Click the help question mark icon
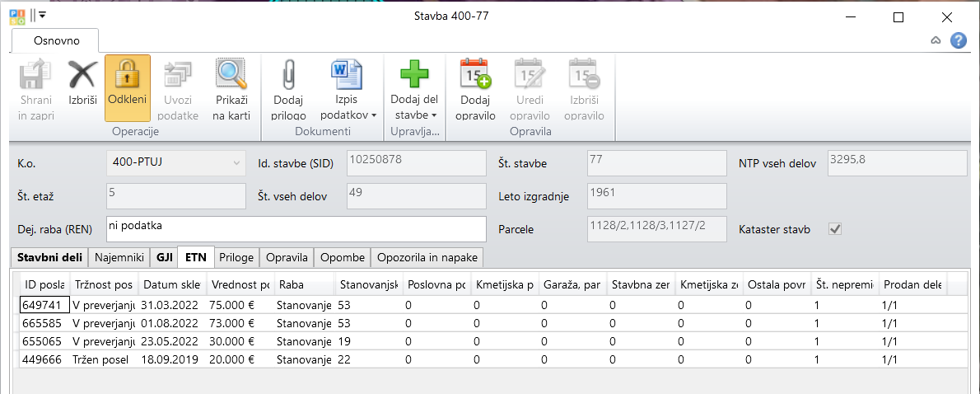The image size is (980, 394). pyautogui.click(x=958, y=40)
